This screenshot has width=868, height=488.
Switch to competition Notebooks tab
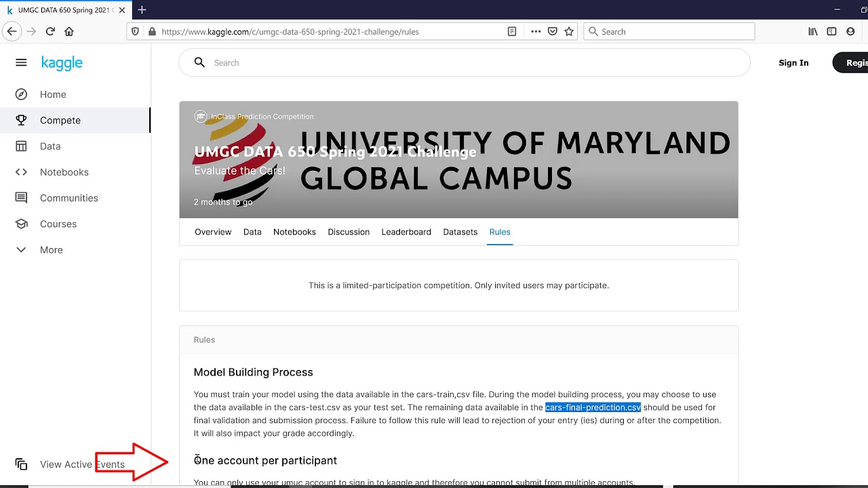[x=294, y=232]
